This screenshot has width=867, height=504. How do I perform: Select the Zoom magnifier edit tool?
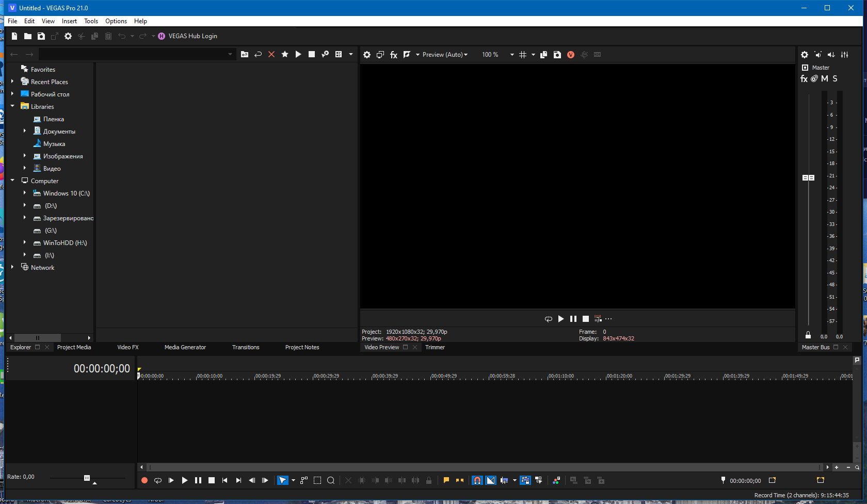331,480
